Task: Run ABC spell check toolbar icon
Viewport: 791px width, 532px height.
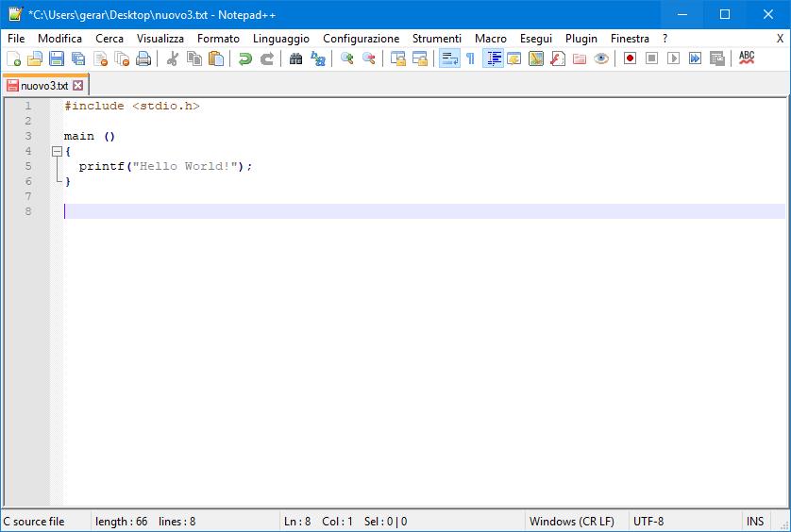Action: pyautogui.click(x=747, y=58)
